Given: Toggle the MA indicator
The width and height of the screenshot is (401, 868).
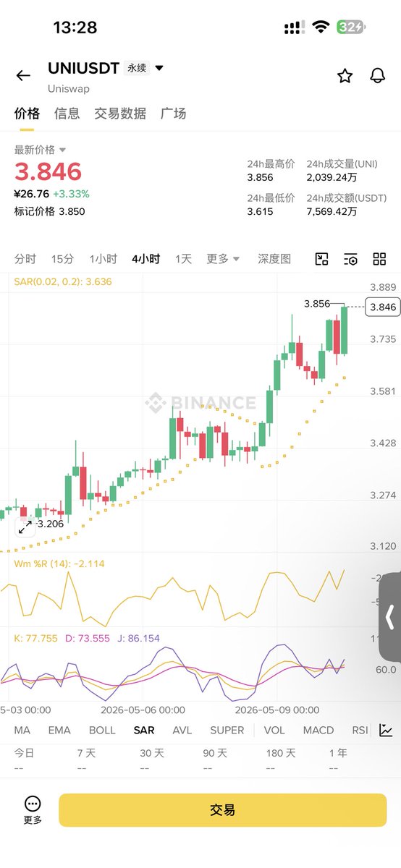Looking at the screenshot, I should tap(22, 731).
